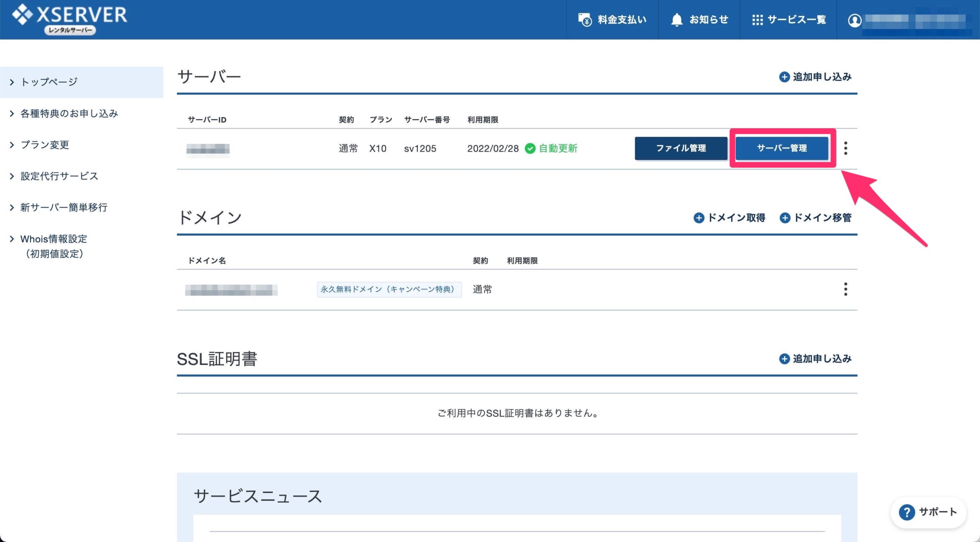Click the レンタルサーバー label under logo
This screenshot has height=542, width=980.
[70, 30]
